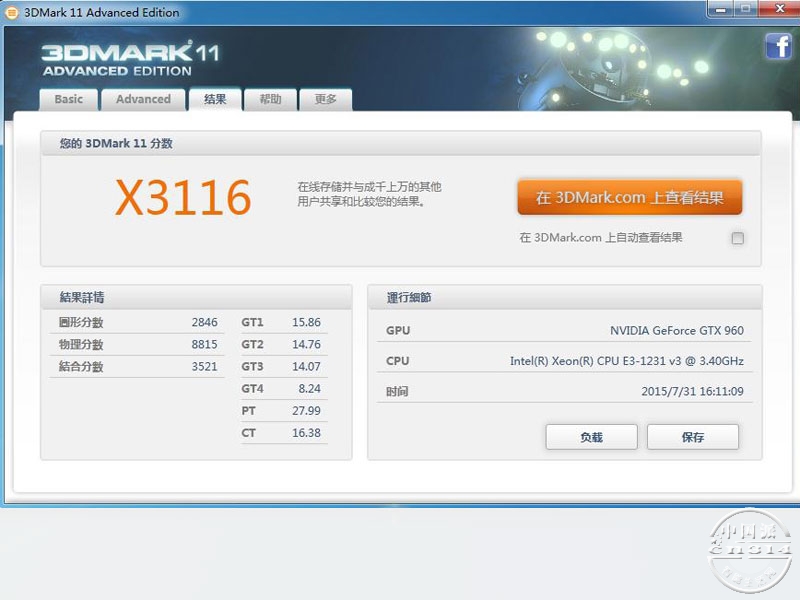
Task: Click the GPU label
Action: (398, 331)
